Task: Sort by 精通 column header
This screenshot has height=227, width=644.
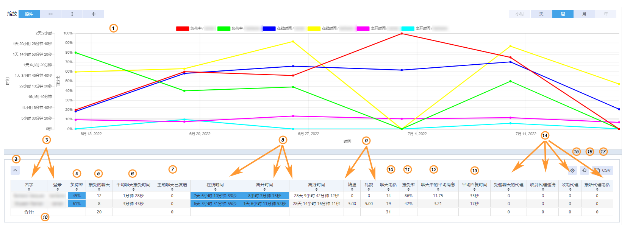Action: coord(352,186)
